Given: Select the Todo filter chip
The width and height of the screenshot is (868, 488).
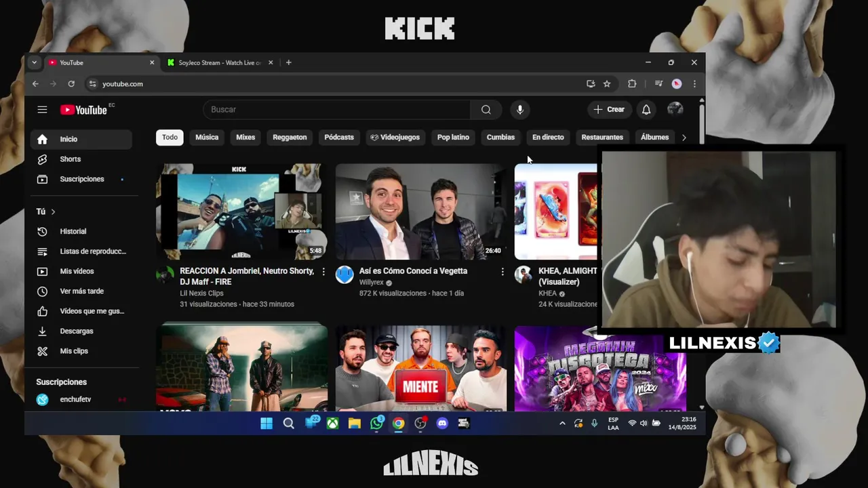Looking at the screenshot, I should coord(170,138).
